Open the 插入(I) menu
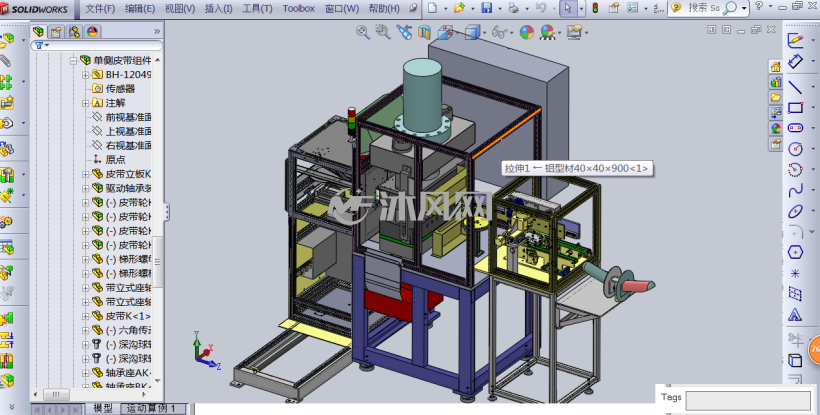The height and width of the screenshot is (415, 820). (219, 8)
